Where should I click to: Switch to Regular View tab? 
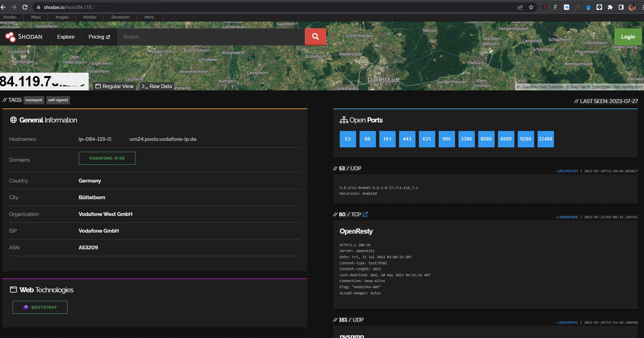tap(115, 86)
